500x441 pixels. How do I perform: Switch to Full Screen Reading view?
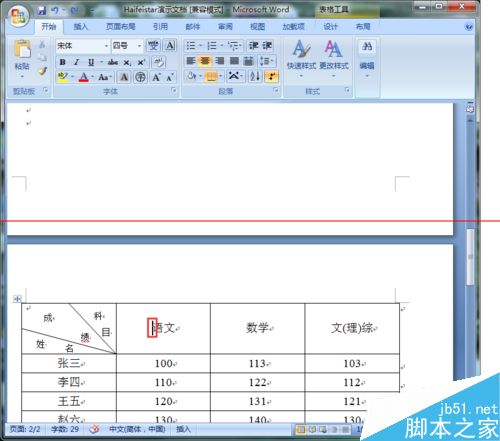click(x=312, y=429)
